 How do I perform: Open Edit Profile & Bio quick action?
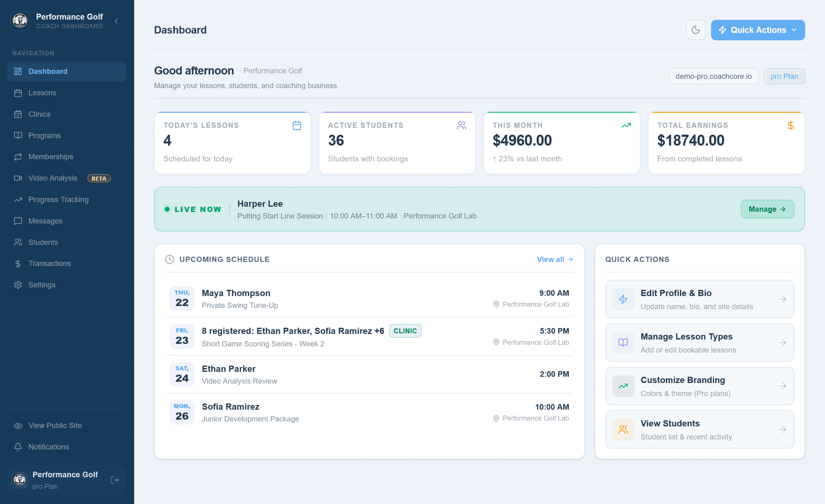click(x=700, y=299)
